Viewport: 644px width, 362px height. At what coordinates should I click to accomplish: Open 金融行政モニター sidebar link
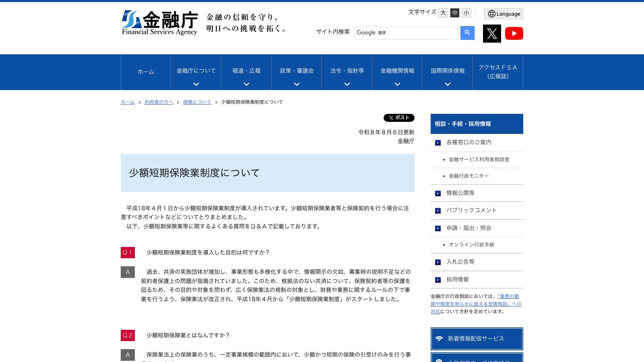pos(469,176)
